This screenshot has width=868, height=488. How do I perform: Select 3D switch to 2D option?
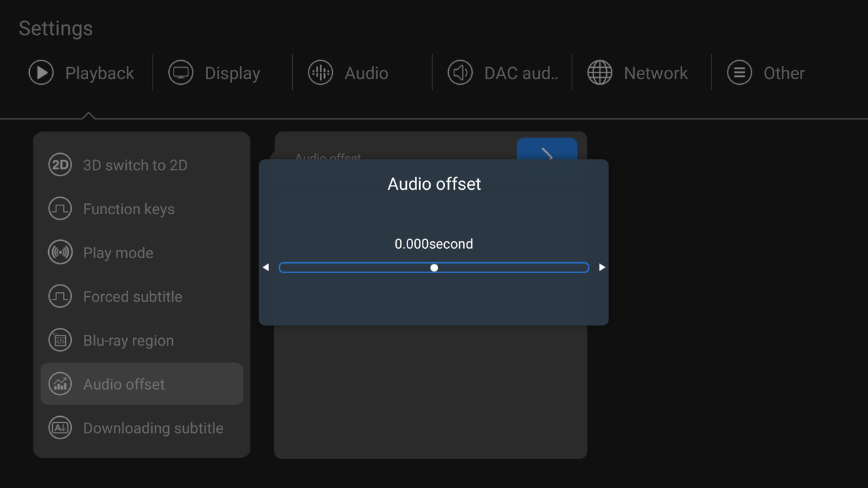click(142, 165)
